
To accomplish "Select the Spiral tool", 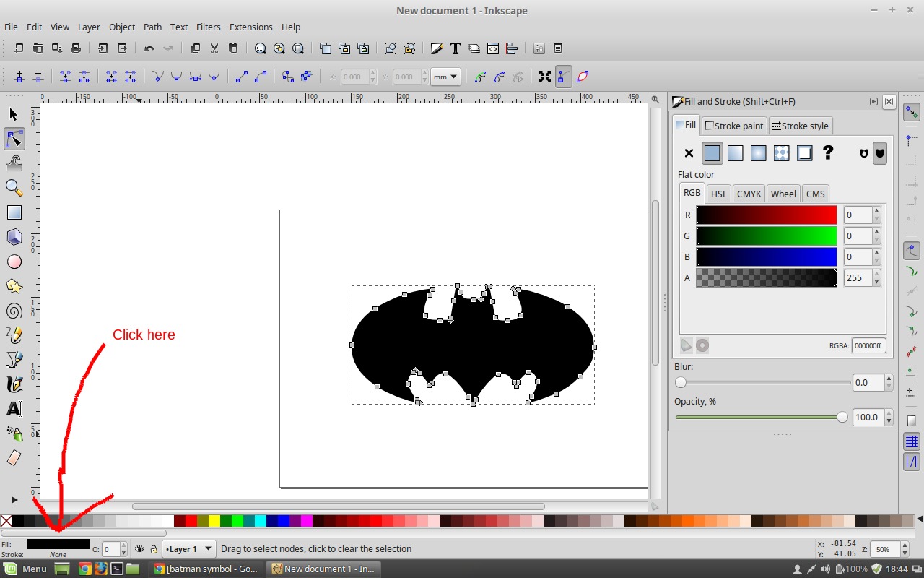I will (14, 311).
